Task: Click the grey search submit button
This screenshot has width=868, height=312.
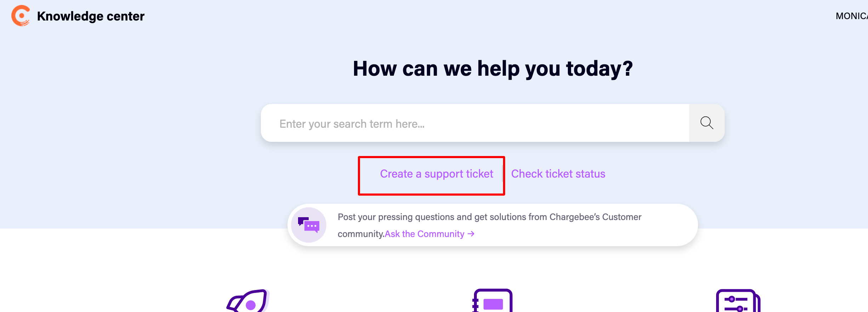Action: [707, 123]
